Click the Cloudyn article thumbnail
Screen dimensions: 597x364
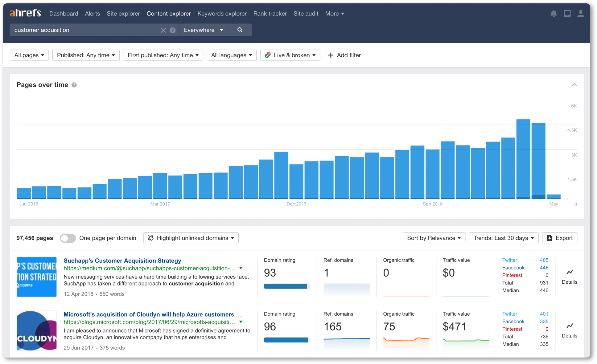[x=37, y=331]
